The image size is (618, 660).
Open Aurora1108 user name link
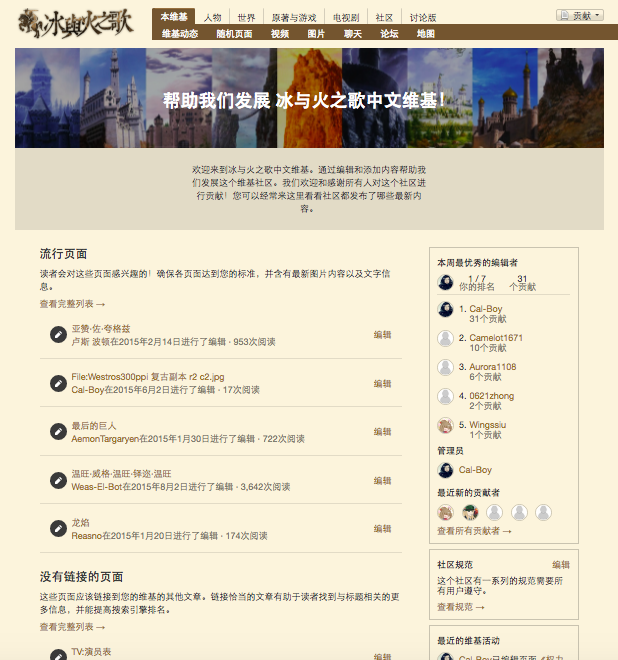coord(493,367)
